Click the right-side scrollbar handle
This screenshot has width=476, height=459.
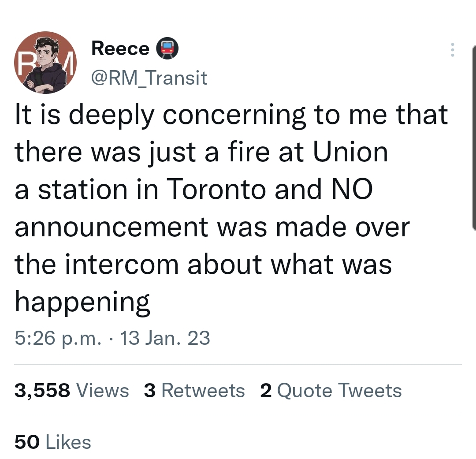(473, 138)
